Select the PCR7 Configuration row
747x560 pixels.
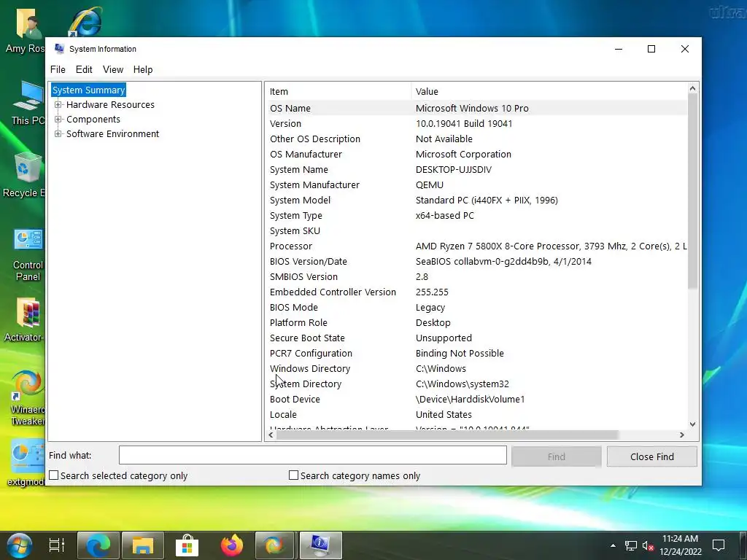(476, 354)
